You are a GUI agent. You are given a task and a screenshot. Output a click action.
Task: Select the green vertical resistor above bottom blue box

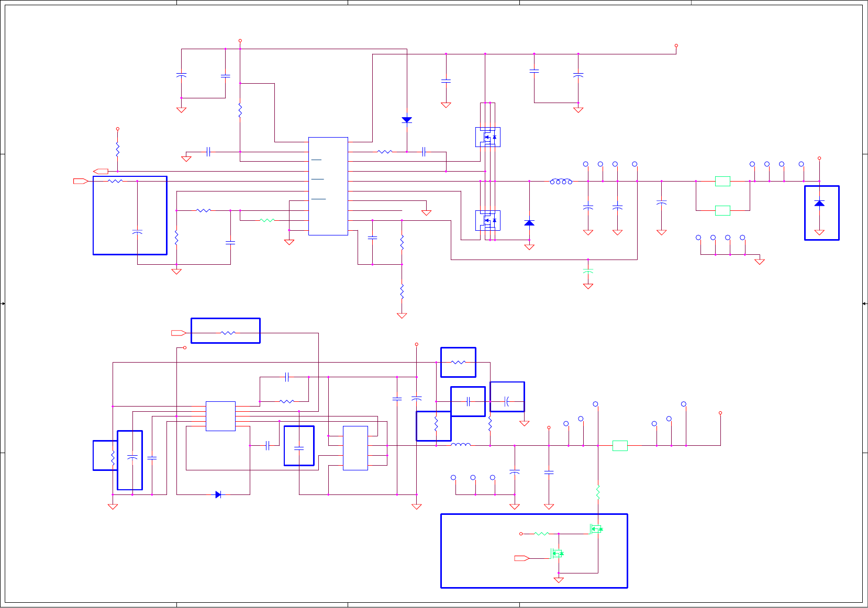598,492
